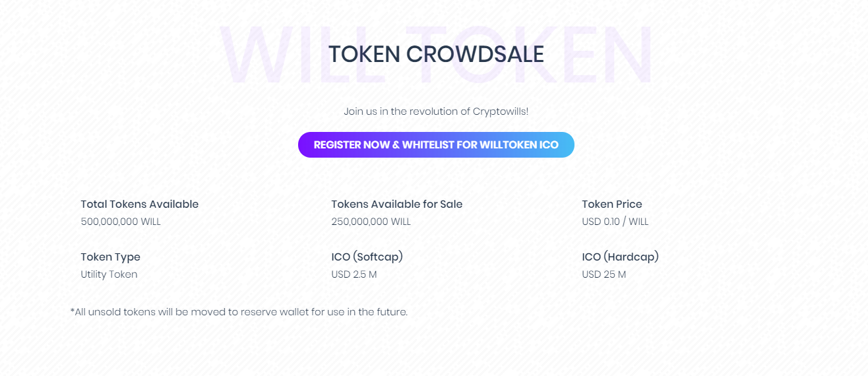
Task: Select the Tokens Available for Sale label
Action: (x=397, y=204)
